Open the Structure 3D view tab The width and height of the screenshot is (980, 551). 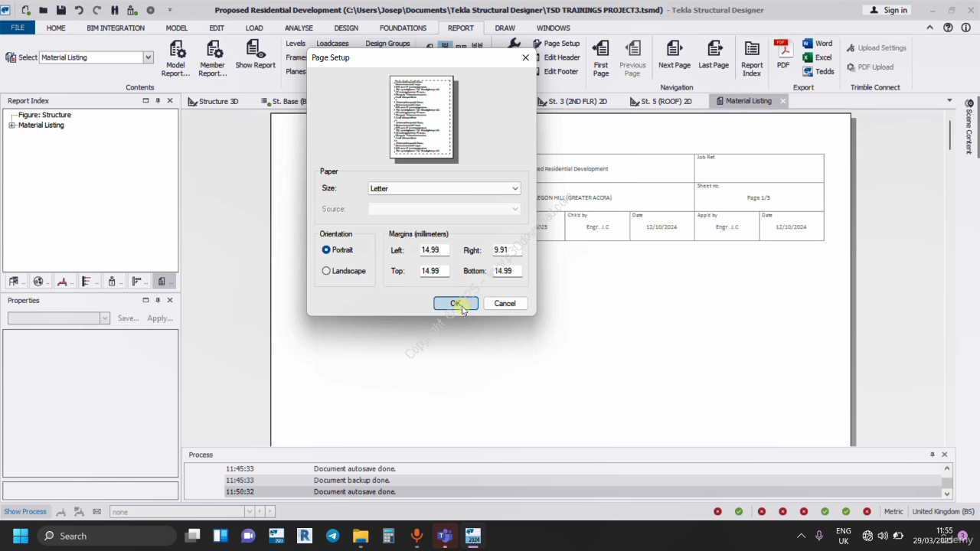(214, 101)
